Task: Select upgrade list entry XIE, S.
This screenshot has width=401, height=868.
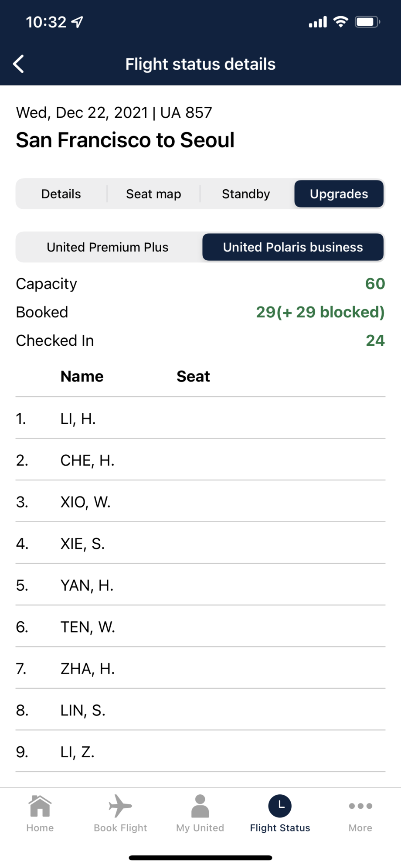Action: (200, 544)
